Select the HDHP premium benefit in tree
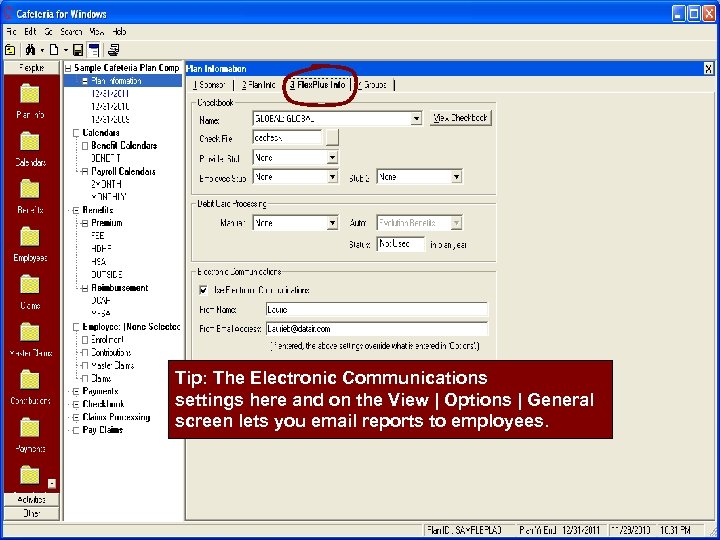This screenshot has width=720, height=540. 101,249
